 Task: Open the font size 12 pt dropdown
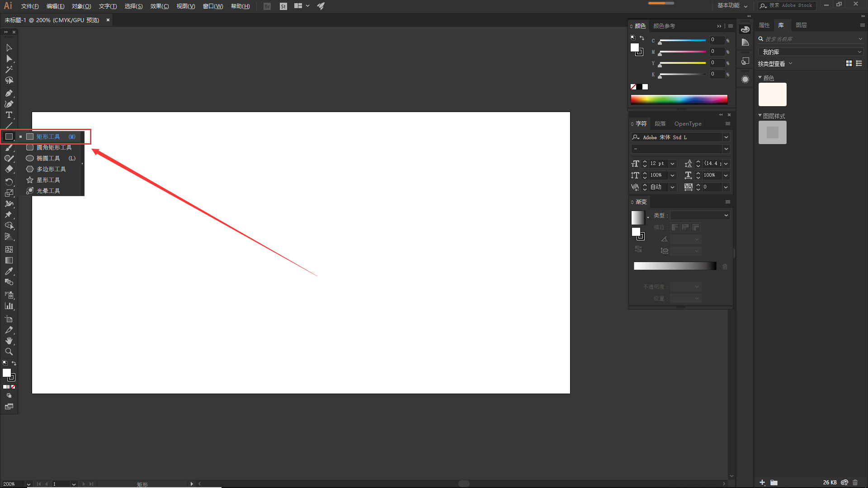click(673, 164)
